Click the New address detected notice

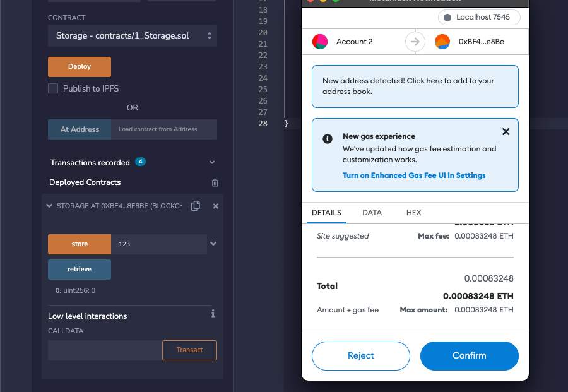tap(415, 86)
